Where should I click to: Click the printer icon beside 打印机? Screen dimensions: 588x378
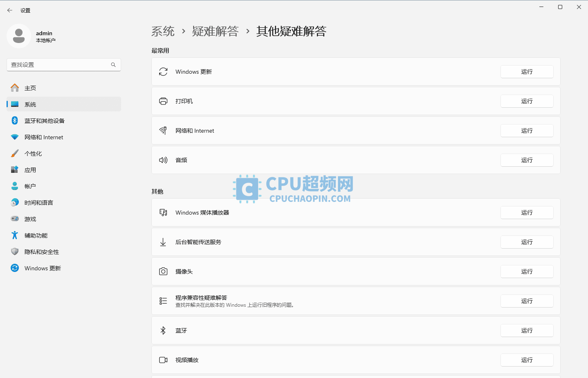pos(163,101)
